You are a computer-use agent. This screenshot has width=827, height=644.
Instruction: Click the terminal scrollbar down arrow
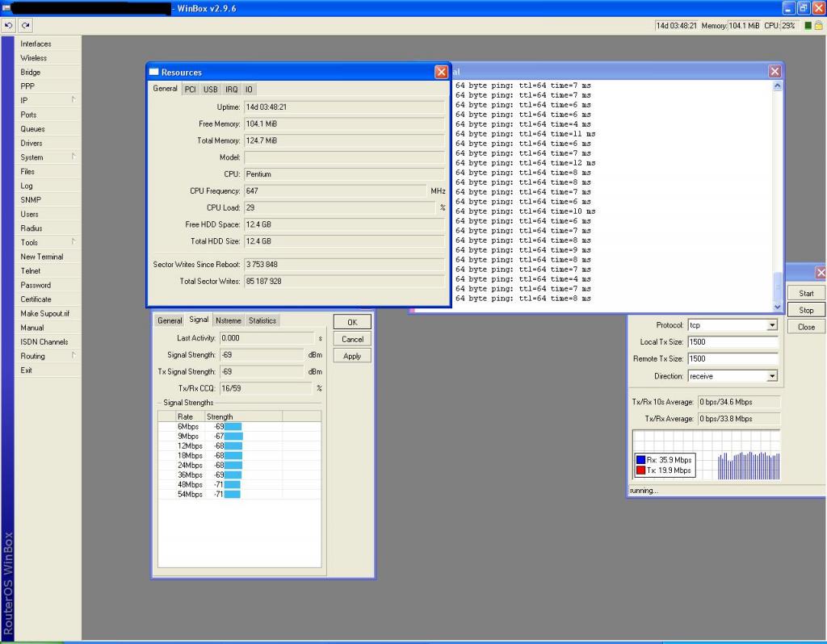click(x=778, y=307)
